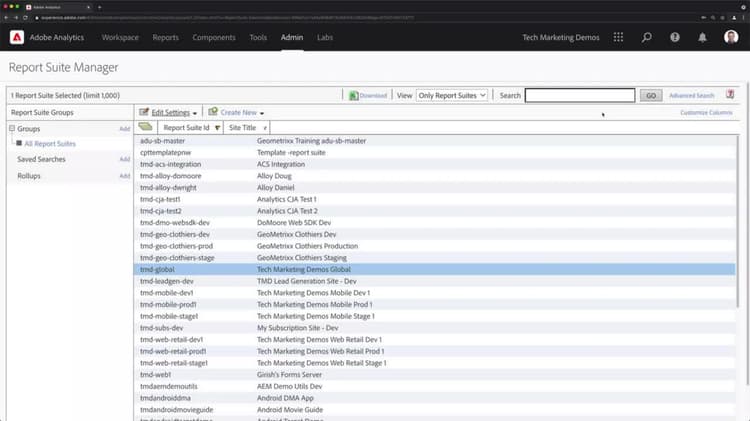This screenshot has height=421, width=750.
Task: Select the tmd-web-retail-prod1 row
Action: pyautogui.click(x=434, y=351)
